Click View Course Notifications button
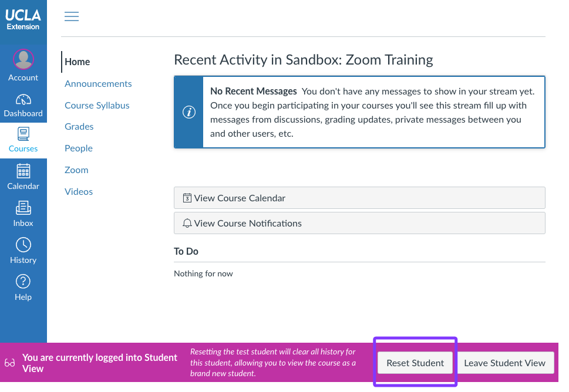This screenshot has width=569, height=392. point(359,223)
